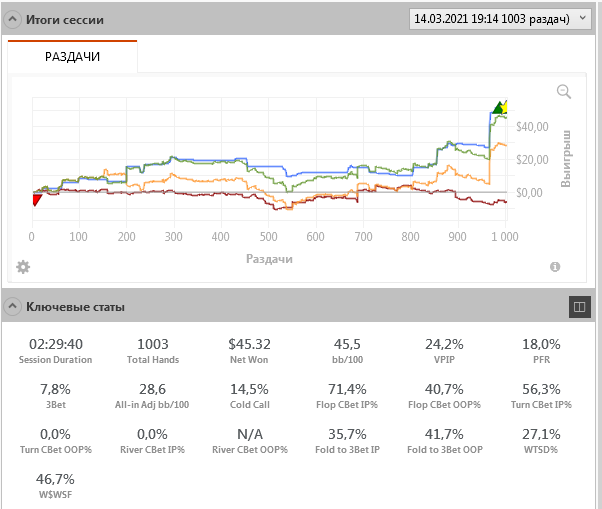The height and width of the screenshot is (509, 602).
Task: Click the Net Won $45.32 stat
Action: point(249,344)
